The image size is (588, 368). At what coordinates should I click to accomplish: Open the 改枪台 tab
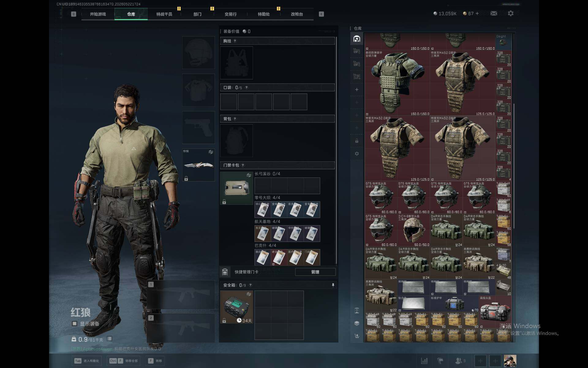297,14
